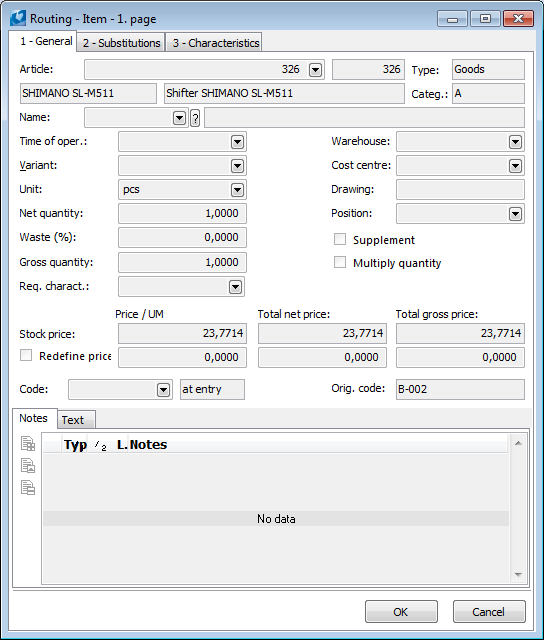Screen dimensions: 544x640
Task: Click Total gross price value 23,7714
Action: pos(460,333)
